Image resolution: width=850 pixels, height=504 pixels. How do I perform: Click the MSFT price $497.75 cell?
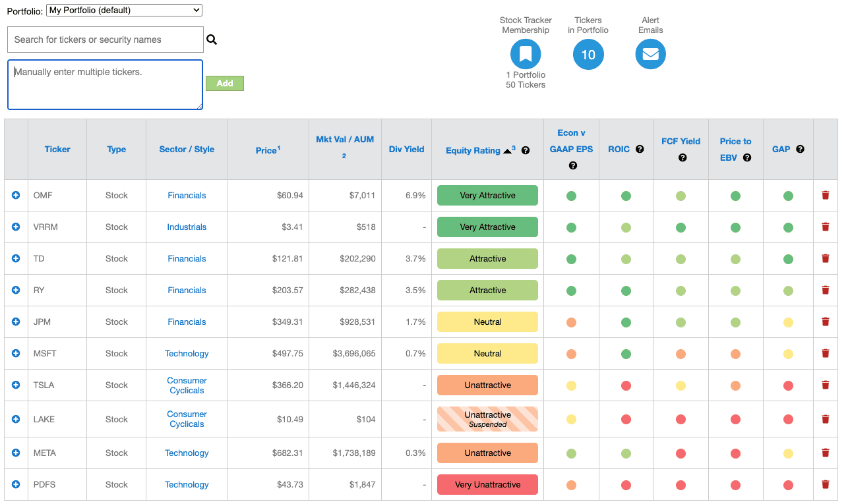pos(268,353)
